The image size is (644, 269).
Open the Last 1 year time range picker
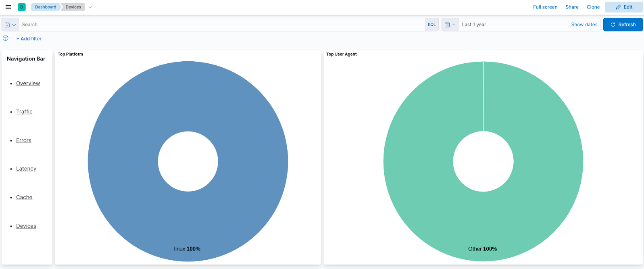tap(474, 25)
